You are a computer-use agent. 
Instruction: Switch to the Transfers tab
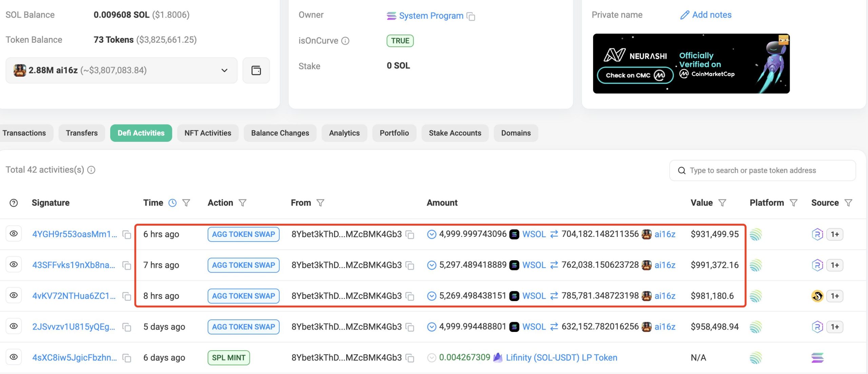(x=82, y=133)
